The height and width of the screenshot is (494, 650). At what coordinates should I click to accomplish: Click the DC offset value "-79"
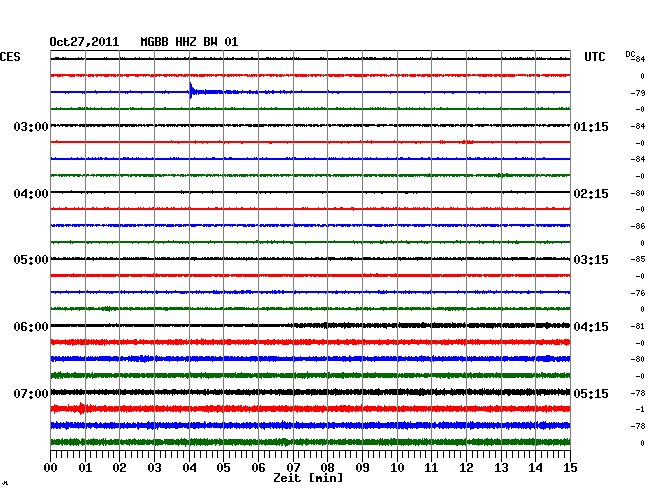[x=638, y=93]
